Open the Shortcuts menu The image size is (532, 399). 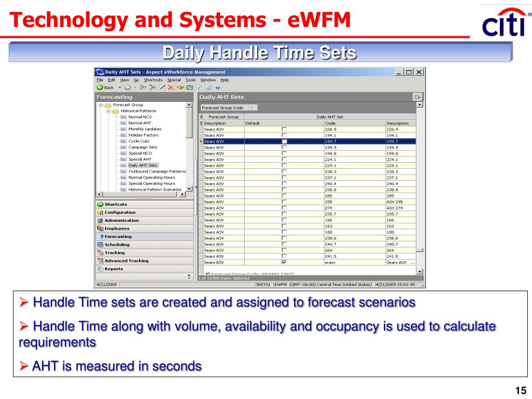153,80
